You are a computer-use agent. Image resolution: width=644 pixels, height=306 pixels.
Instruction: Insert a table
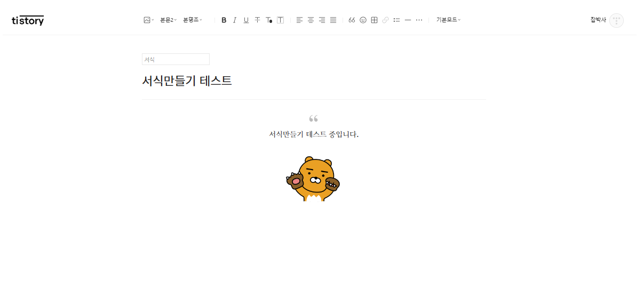[x=374, y=20]
